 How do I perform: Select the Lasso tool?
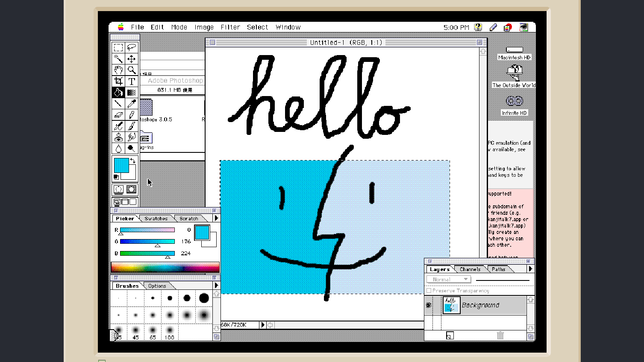(132, 47)
